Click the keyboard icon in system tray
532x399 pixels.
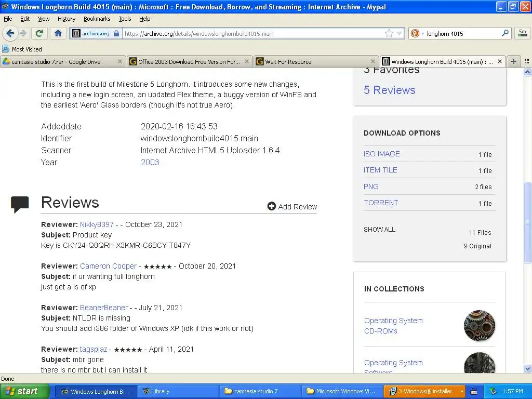click(474, 392)
